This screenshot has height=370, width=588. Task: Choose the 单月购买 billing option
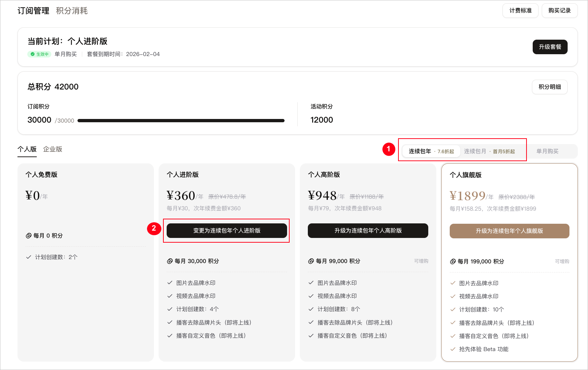547,151
